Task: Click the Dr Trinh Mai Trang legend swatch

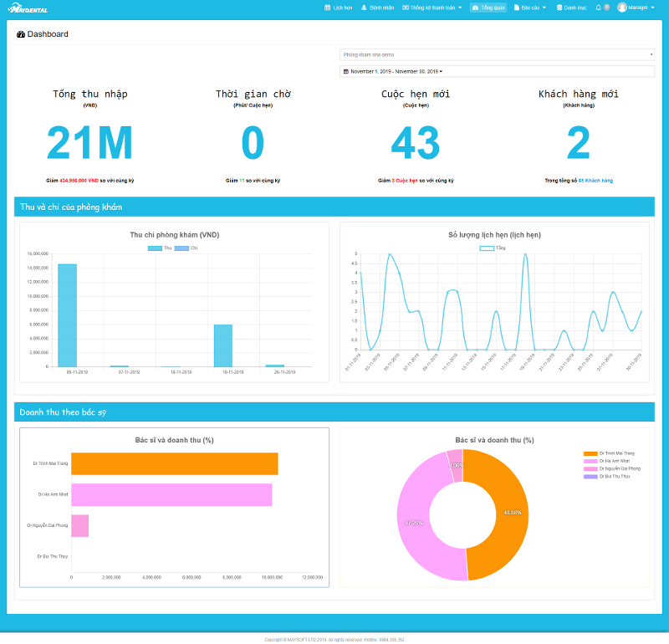Action: pyautogui.click(x=590, y=453)
